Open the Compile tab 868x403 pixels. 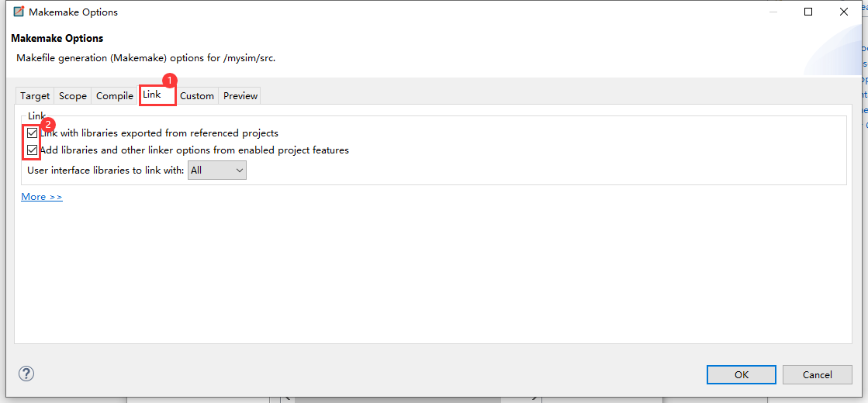pos(115,95)
